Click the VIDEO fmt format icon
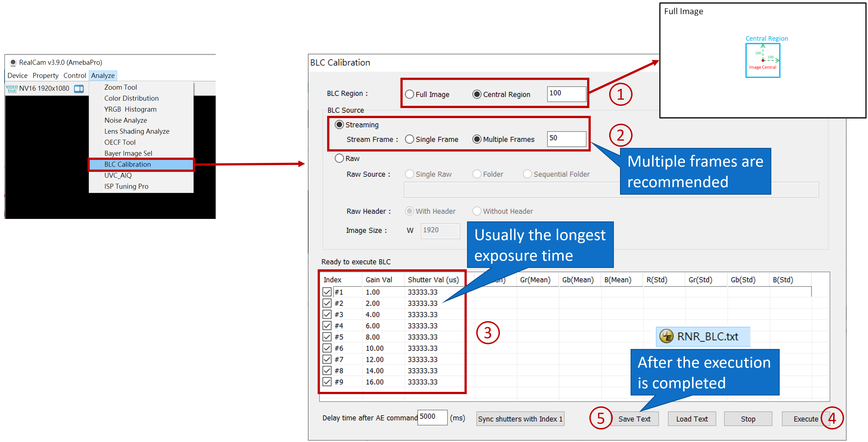 11,89
